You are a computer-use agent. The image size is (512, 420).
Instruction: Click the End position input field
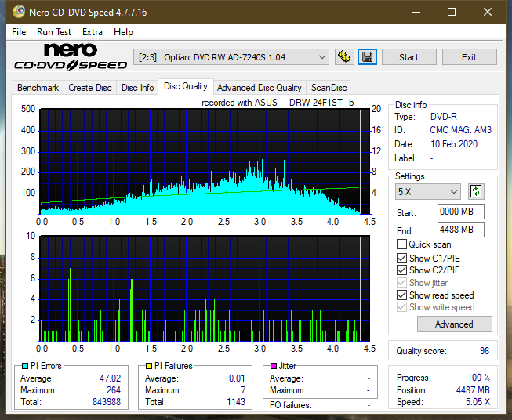coord(461,230)
